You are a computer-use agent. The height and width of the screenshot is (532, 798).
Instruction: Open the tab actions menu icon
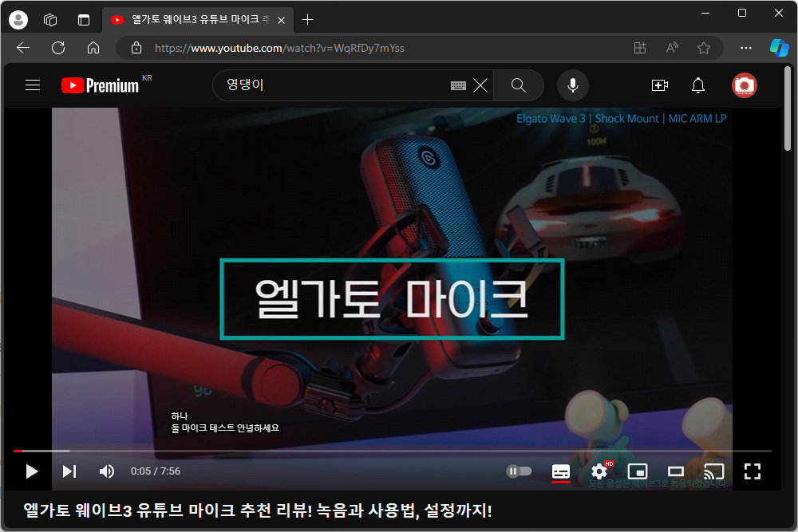point(84,20)
